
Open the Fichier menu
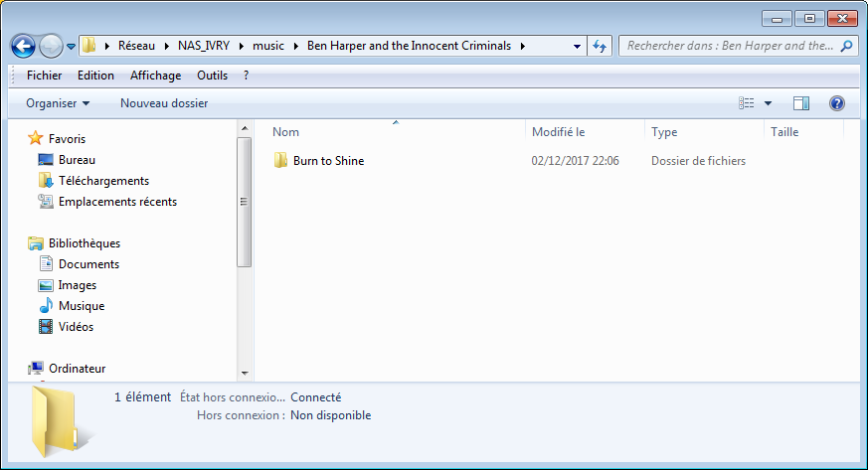[x=45, y=76]
